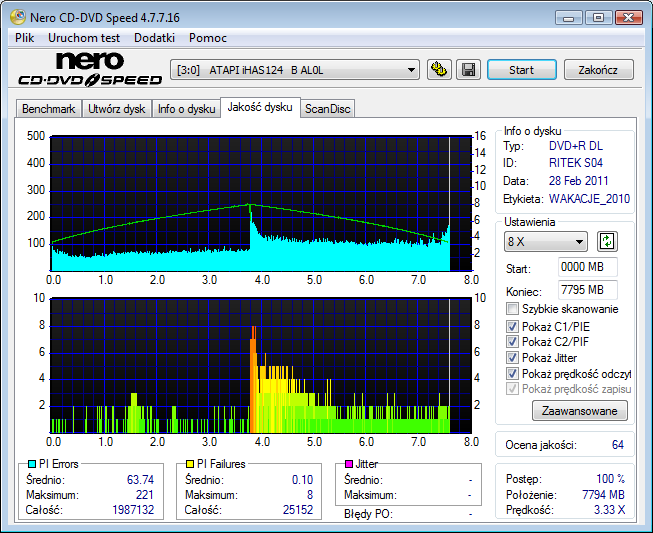Uncheck Pokaż C1/PIE checkbox
The height and width of the screenshot is (533, 653).
512,326
